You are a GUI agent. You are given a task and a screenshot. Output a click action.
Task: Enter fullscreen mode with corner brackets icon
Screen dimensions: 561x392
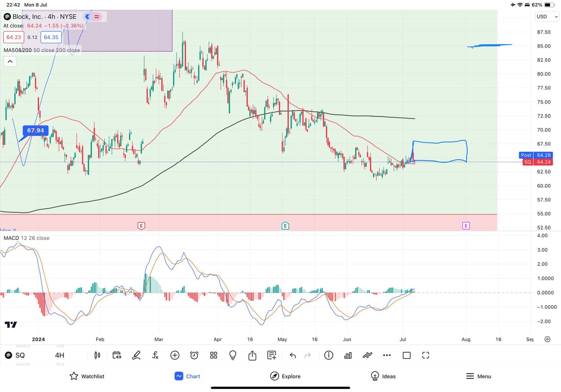click(425, 355)
